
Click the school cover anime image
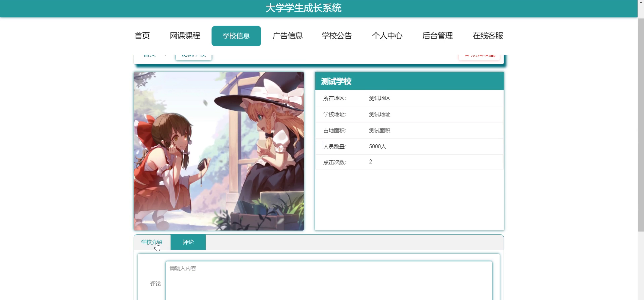click(x=219, y=151)
